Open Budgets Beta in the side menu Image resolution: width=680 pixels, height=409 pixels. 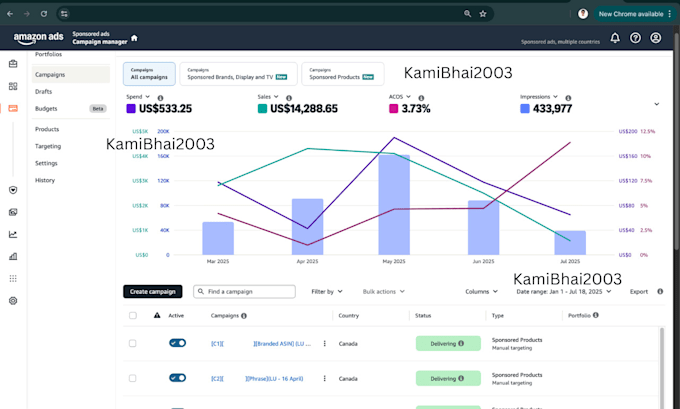point(71,108)
